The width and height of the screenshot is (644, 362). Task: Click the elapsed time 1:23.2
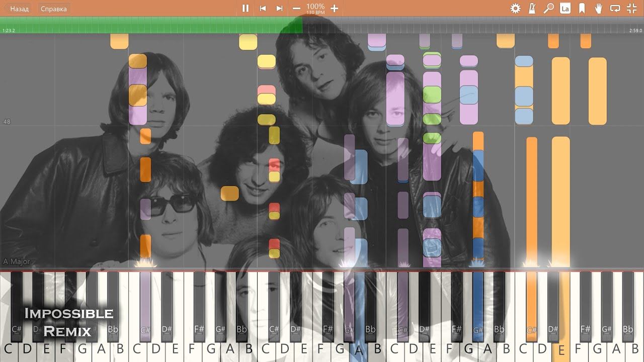[9, 31]
